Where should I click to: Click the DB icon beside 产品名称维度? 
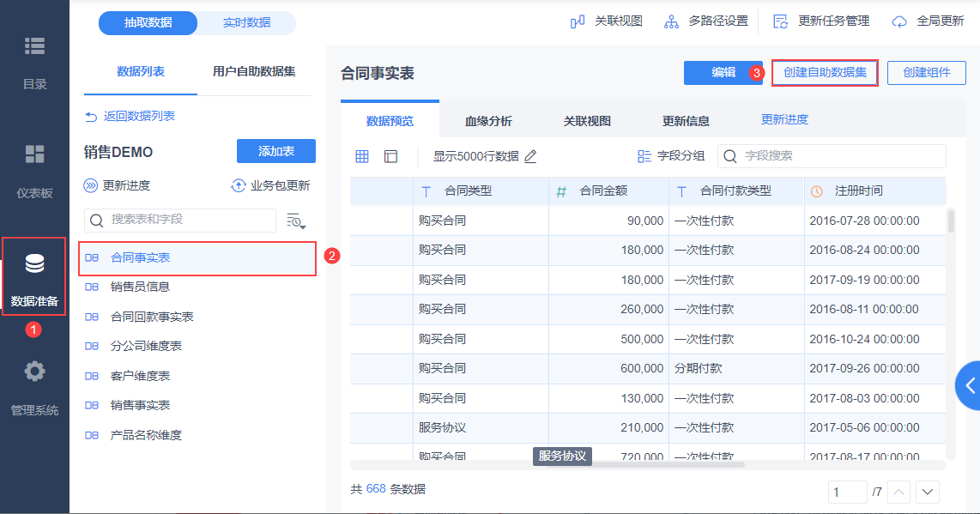[92, 435]
